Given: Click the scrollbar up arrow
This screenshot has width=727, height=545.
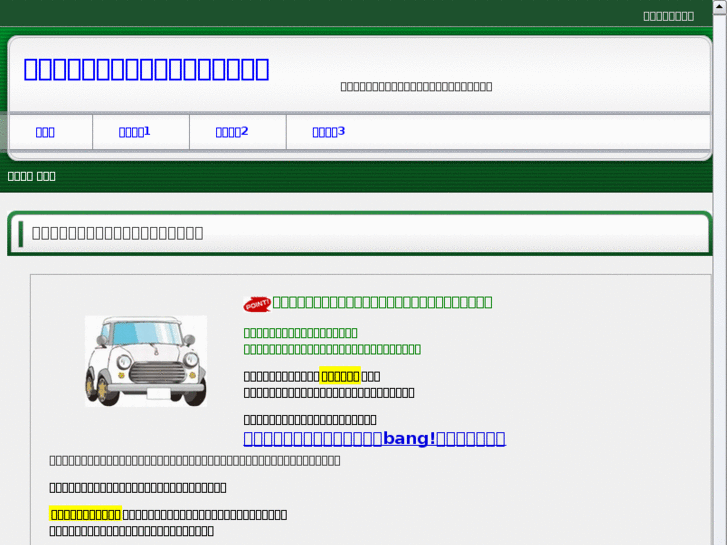Looking at the screenshot, I should 720,7.
